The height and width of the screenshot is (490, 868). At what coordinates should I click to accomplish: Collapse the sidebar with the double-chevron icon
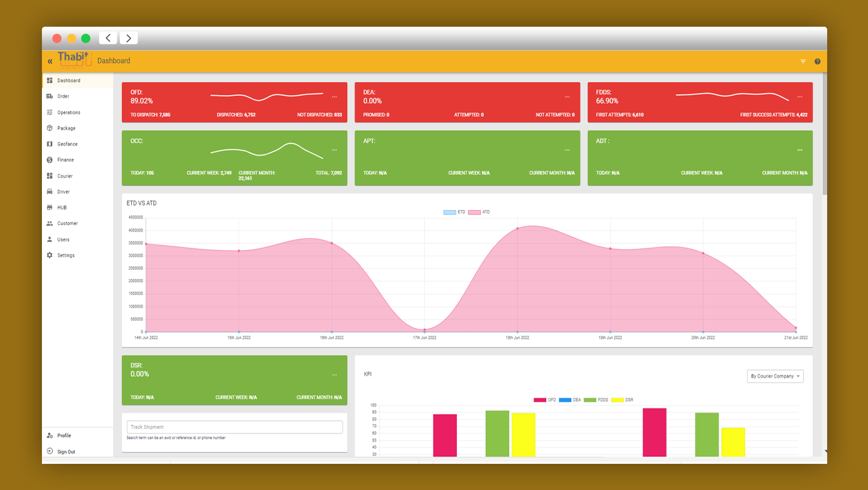pos(50,62)
